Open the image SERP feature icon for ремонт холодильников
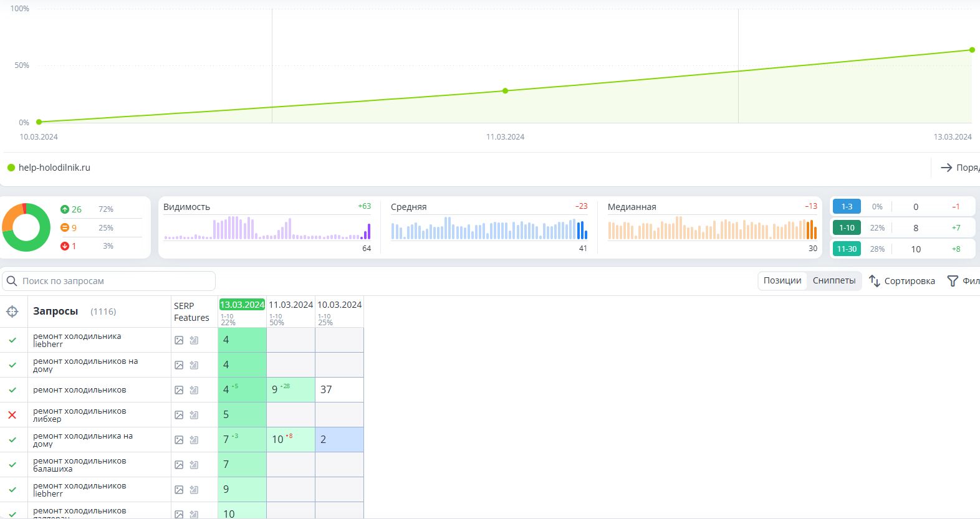This screenshot has height=519, width=980. [x=179, y=390]
